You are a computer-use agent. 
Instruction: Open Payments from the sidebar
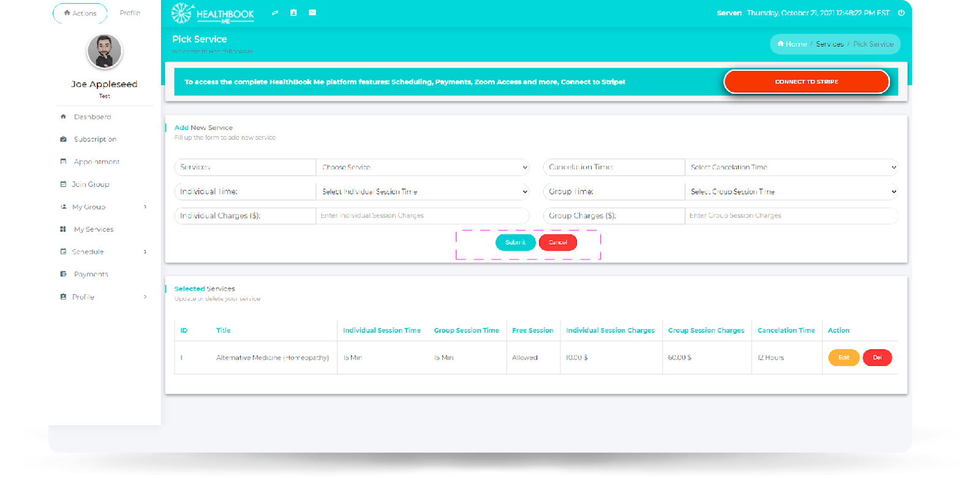click(91, 274)
